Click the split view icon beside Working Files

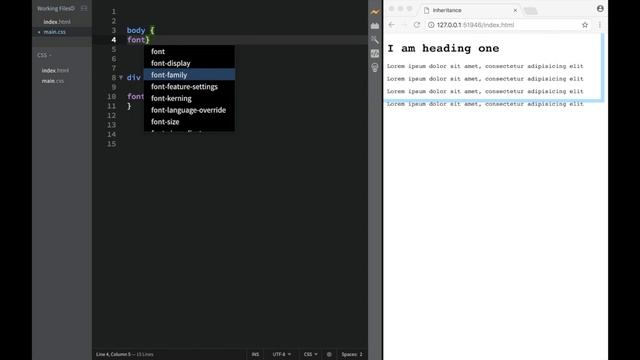pos(84,8)
